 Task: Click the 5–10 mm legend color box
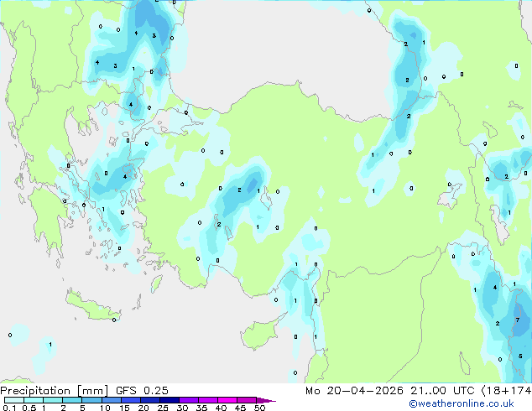pos(92,400)
